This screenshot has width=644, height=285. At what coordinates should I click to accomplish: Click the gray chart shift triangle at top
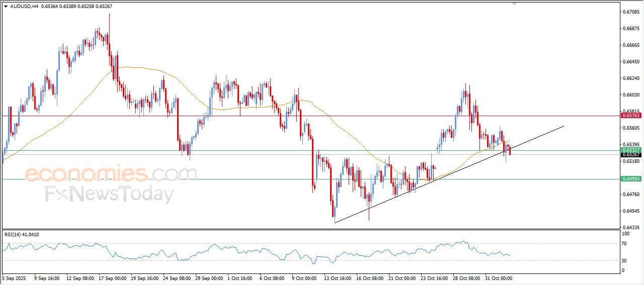(514, 3)
